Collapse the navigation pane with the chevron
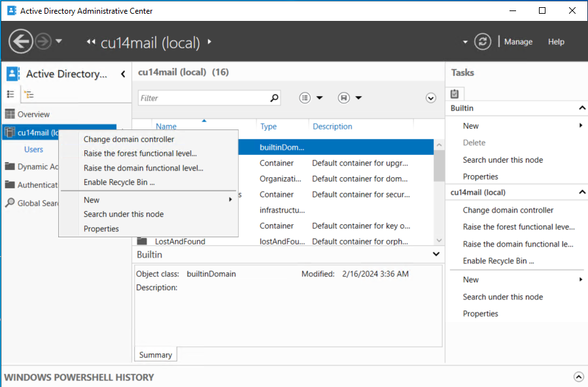588x387 pixels. pyautogui.click(x=123, y=74)
